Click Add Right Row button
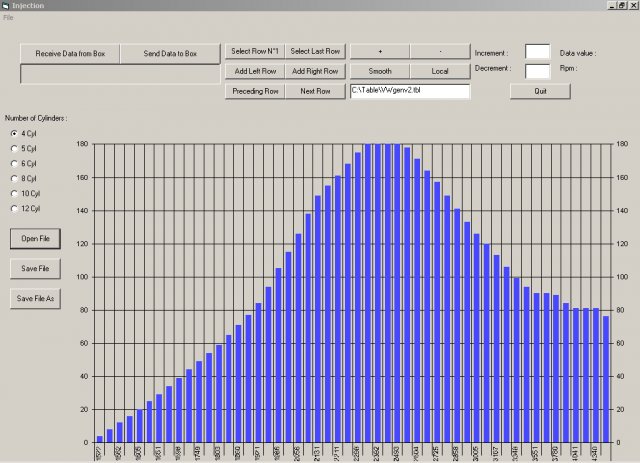Screen dimensions: 640x463 [315, 71]
